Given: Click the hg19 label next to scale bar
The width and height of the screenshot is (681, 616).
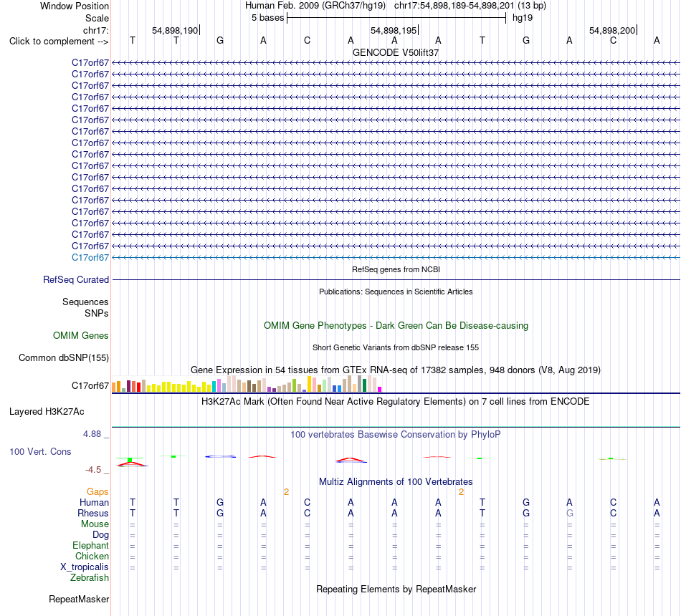Looking at the screenshot, I should pyautogui.click(x=523, y=18).
